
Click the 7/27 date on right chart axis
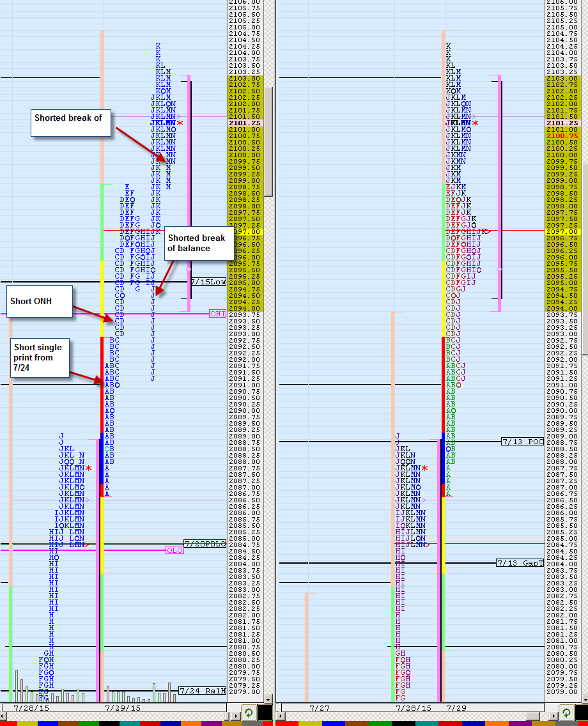pos(320,708)
